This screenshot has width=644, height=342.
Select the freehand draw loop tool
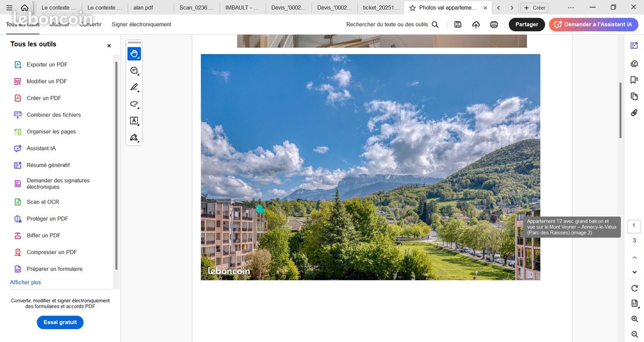(x=134, y=104)
